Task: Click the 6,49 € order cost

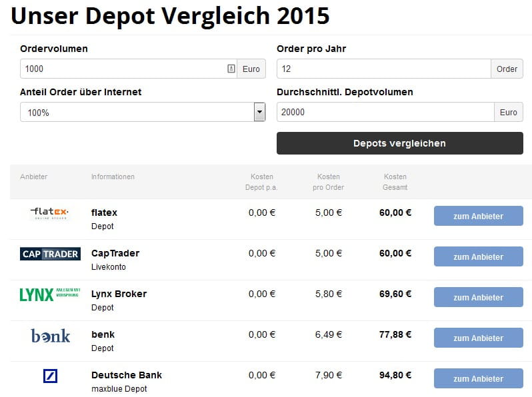Action: tap(329, 334)
